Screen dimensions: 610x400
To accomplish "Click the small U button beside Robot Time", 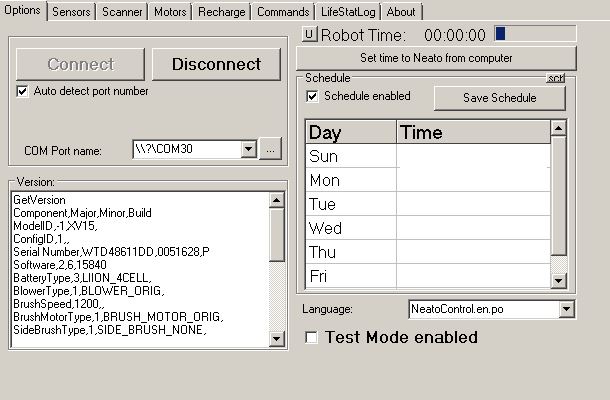I will 309,35.
